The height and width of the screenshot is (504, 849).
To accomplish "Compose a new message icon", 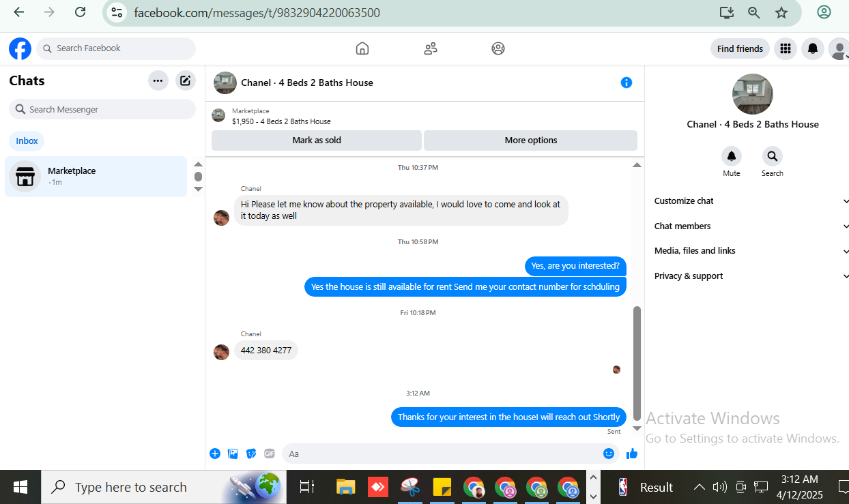I will point(185,80).
